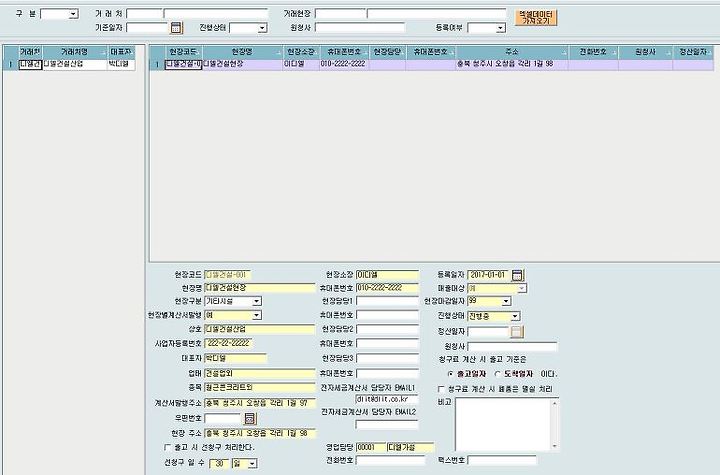
Task: Click the 선청구 일수 number field showing 30
Action: (x=219, y=464)
